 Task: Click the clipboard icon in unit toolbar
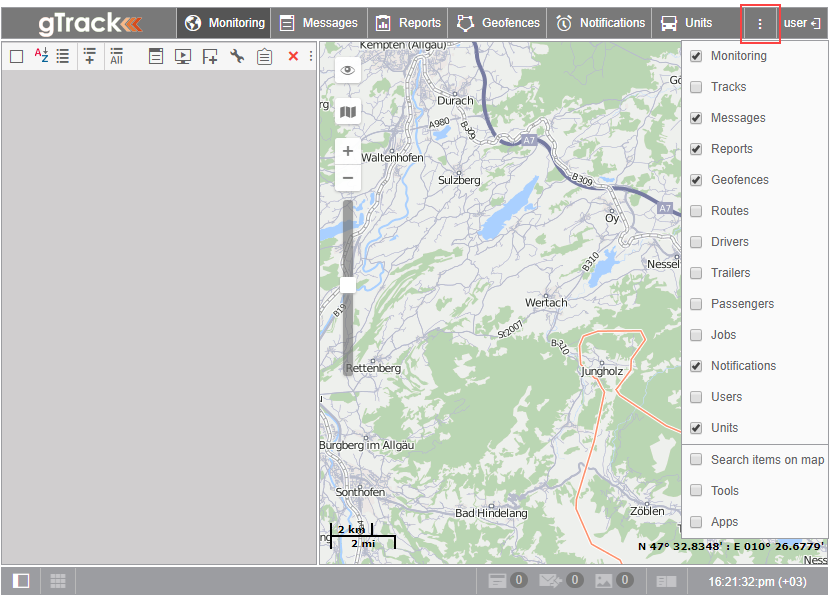pos(264,56)
